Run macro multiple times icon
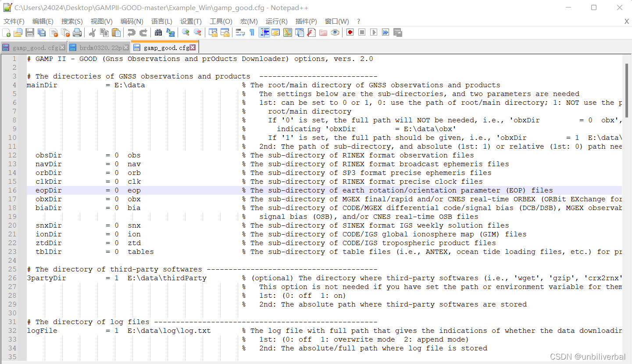 coord(386,32)
